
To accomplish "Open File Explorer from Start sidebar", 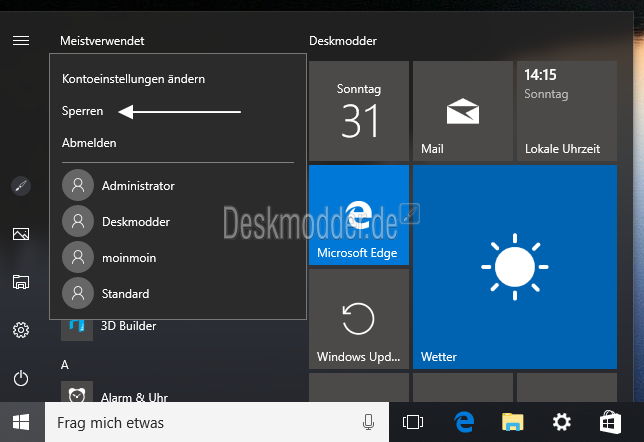I will tap(21, 282).
